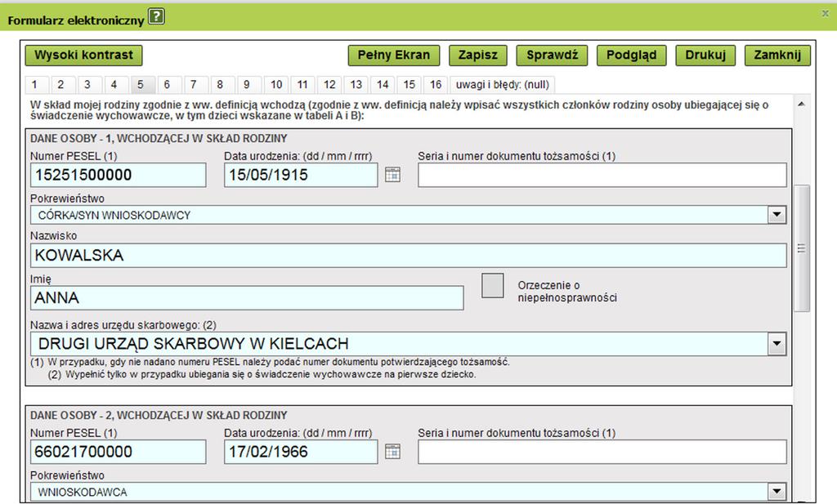Click person 2 document series and number field
837x504 pixels.
point(602,452)
